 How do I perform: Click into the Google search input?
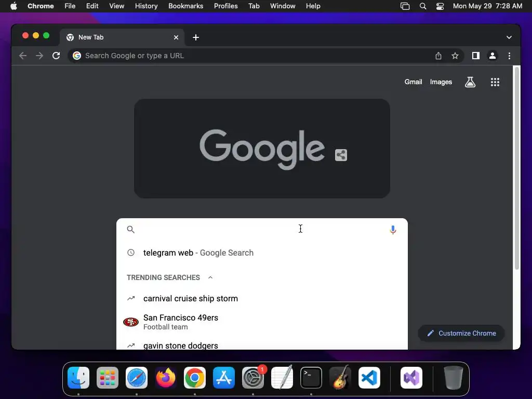tap(261, 230)
